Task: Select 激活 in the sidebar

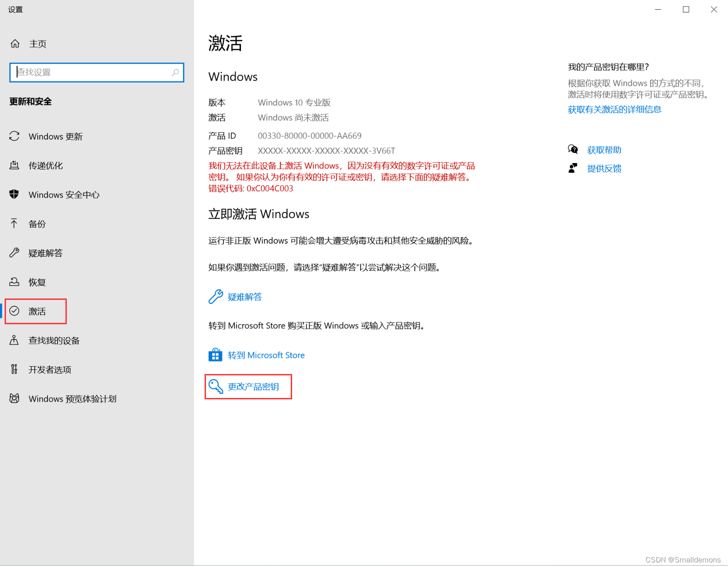Action: click(37, 311)
